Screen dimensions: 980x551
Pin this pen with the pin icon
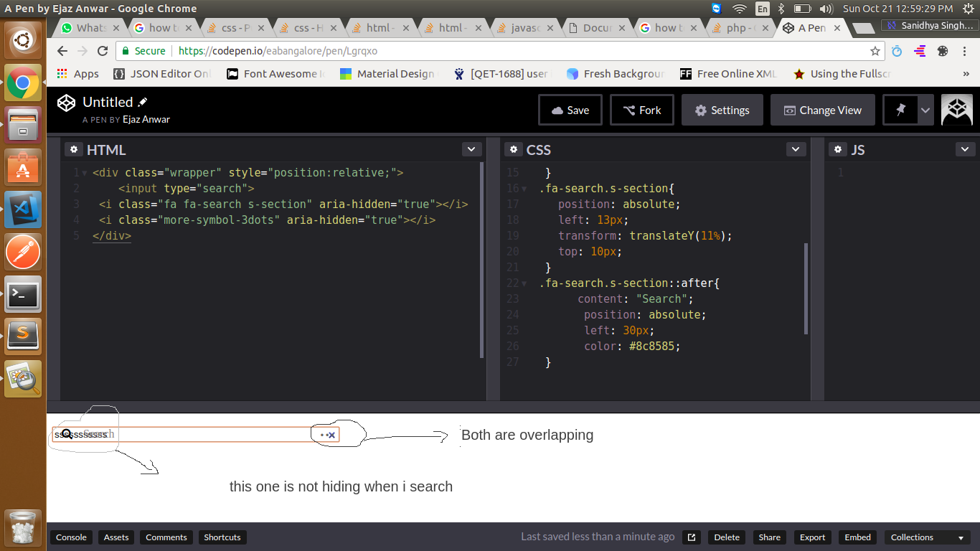click(901, 110)
